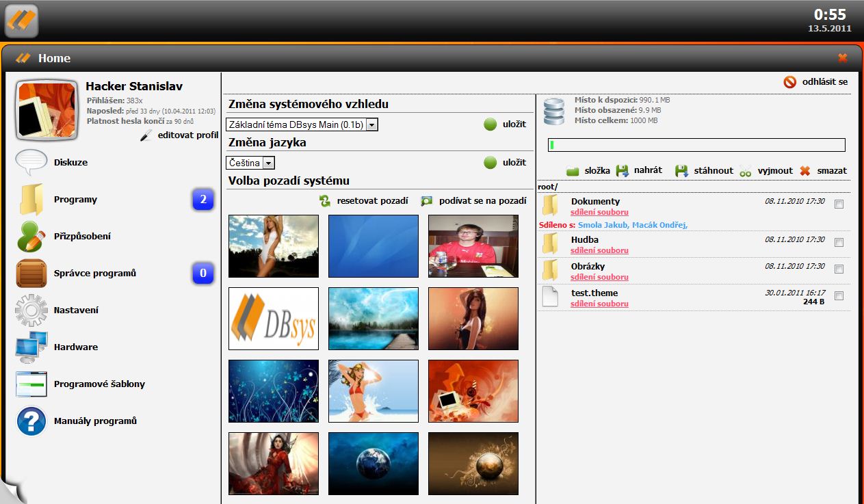Select the DBsys logo background thumbnail

[274, 319]
